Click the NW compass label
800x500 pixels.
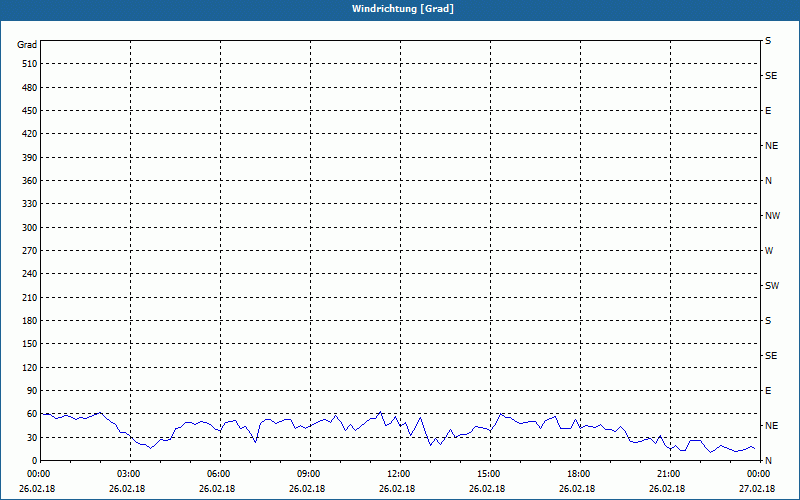tap(772, 216)
